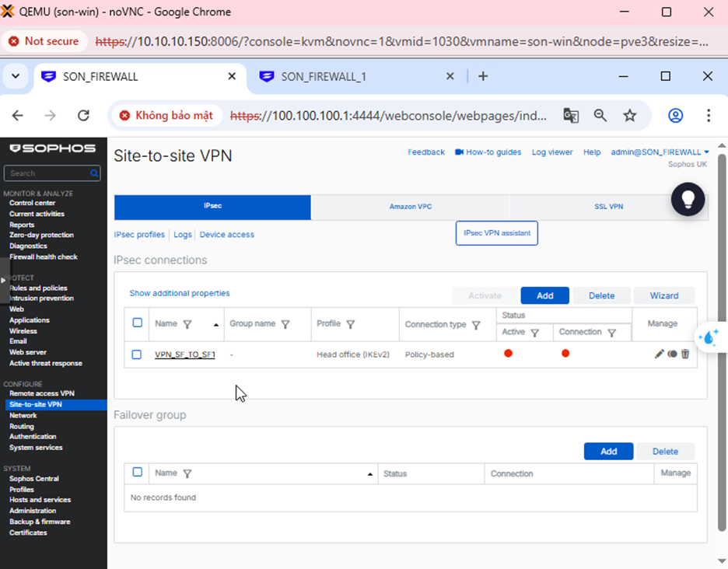The image size is (728, 569).
Task: Edit the VPN_SF_TO_SF1 connection pencil icon
Action: (659, 354)
